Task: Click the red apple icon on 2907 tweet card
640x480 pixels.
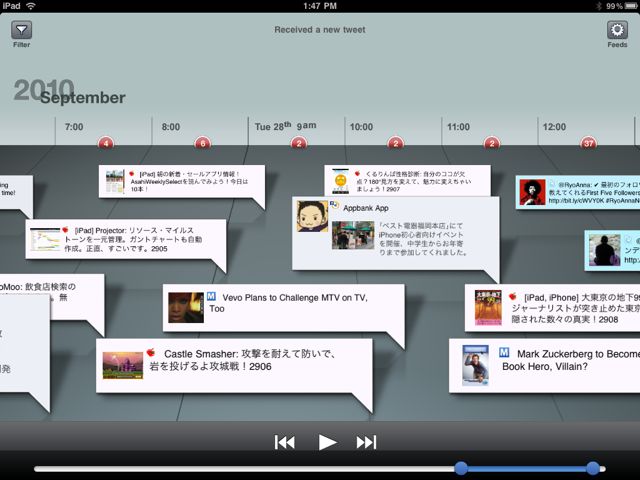Action: coord(357,173)
